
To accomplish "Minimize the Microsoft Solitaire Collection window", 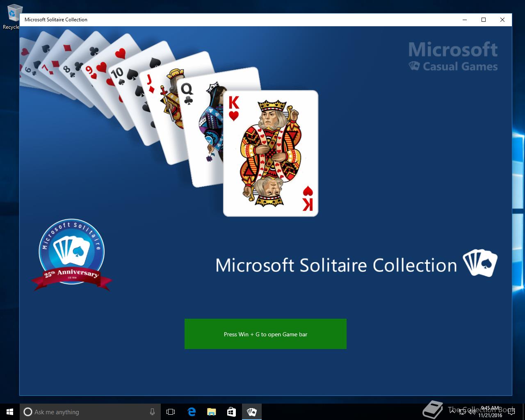I will click(465, 20).
